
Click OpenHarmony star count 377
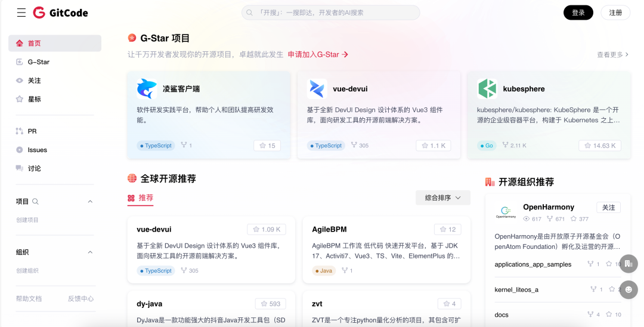click(x=580, y=219)
